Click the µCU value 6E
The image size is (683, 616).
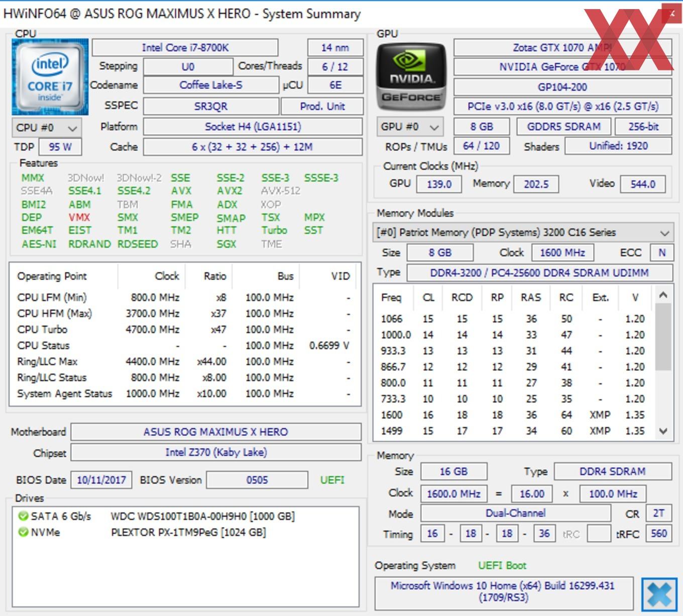[x=335, y=85]
